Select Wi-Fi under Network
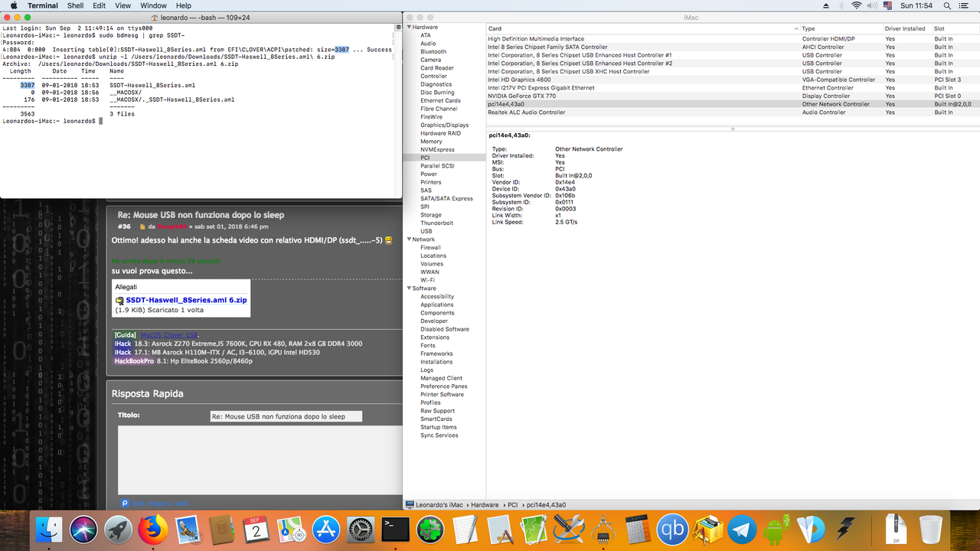 coord(427,280)
